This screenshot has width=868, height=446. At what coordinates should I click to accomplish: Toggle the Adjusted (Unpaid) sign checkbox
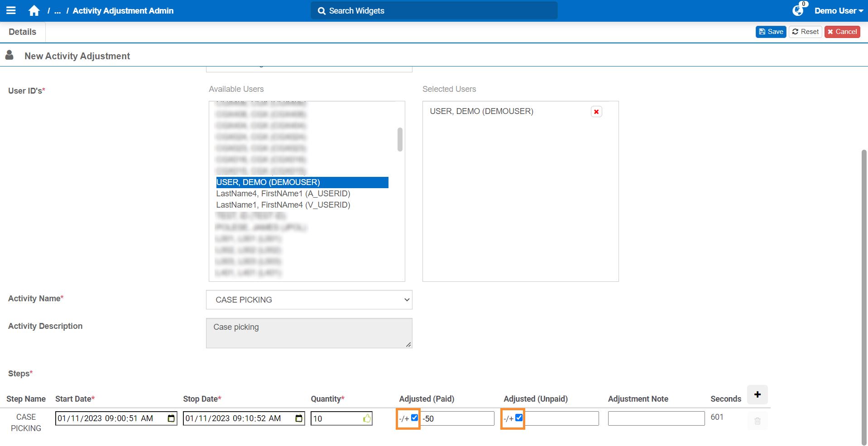tap(519, 418)
